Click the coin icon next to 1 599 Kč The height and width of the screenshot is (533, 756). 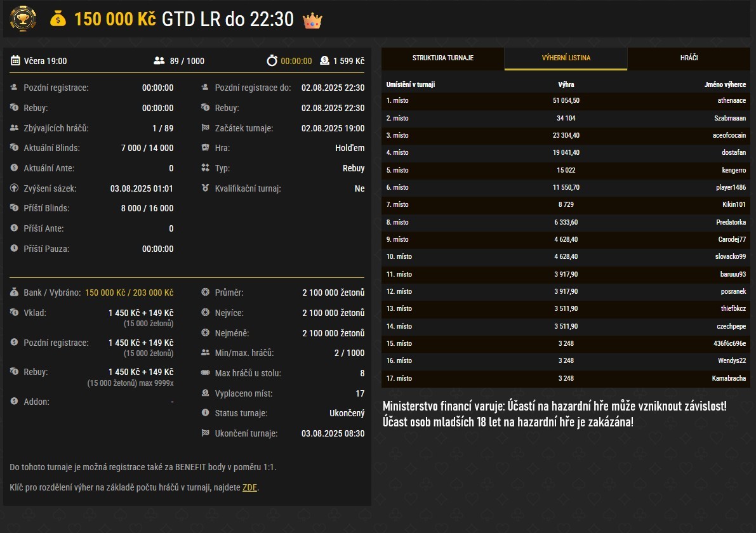click(x=324, y=61)
